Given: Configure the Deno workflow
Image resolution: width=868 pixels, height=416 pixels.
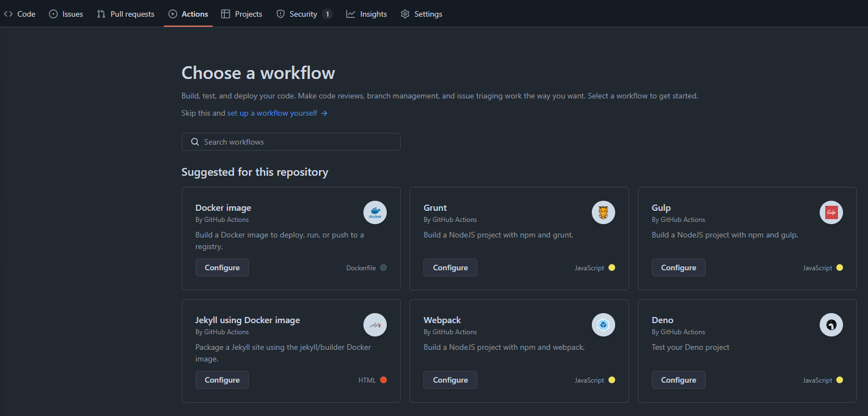Looking at the screenshot, I should (679, 380).
